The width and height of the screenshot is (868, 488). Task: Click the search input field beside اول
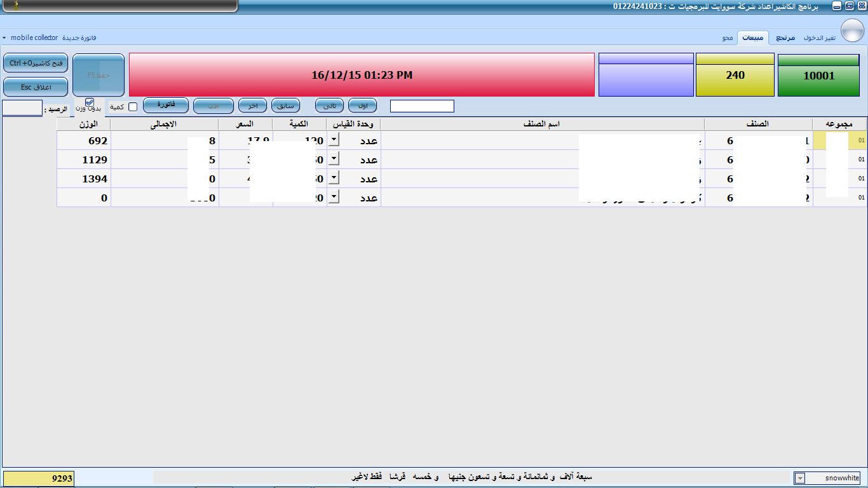pyautogui.click(x=422, y=106)
